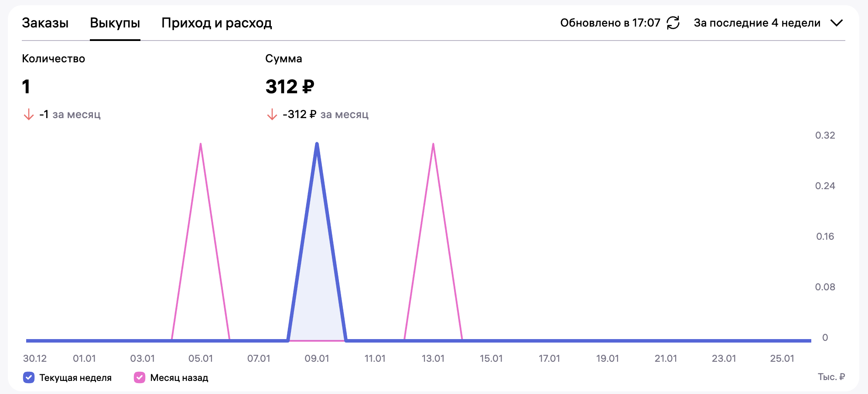Screen dimensions: 868x394
Task: Toggle the Текущая неделя checkbox
Action: [29, 377]
